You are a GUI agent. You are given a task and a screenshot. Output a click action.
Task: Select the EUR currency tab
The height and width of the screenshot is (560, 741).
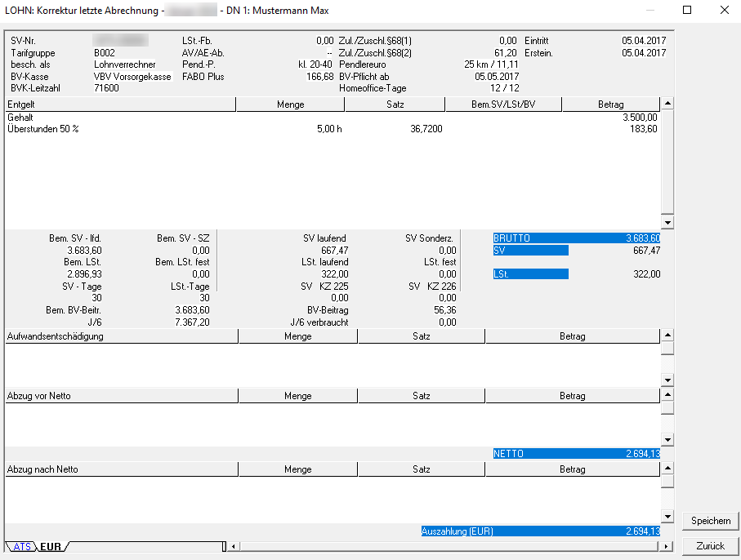tap(51, 547)
